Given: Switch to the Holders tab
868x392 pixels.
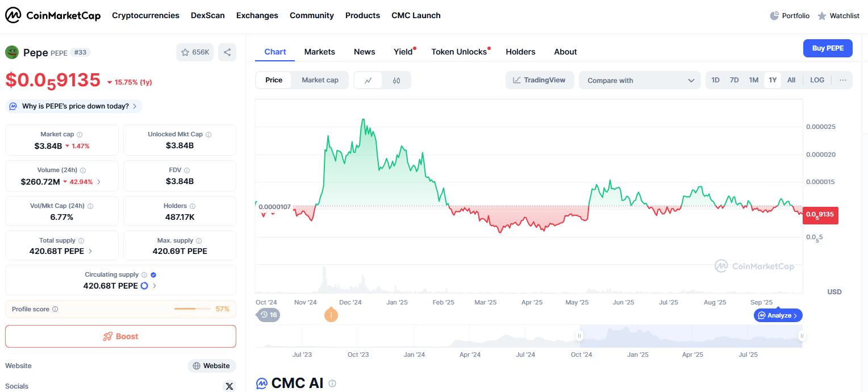Looking at the screenshot, I should coord(520,52).
